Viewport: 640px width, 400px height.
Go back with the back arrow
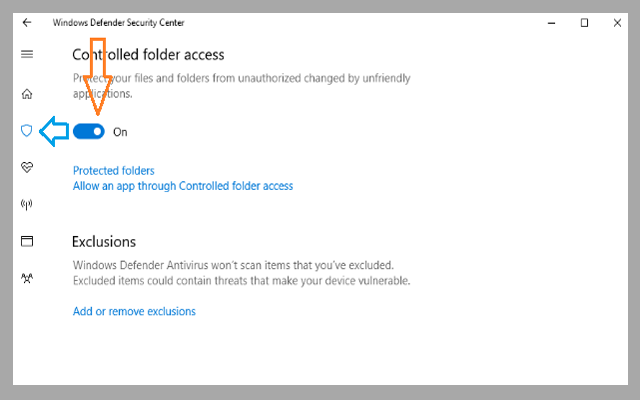[27, 22]
